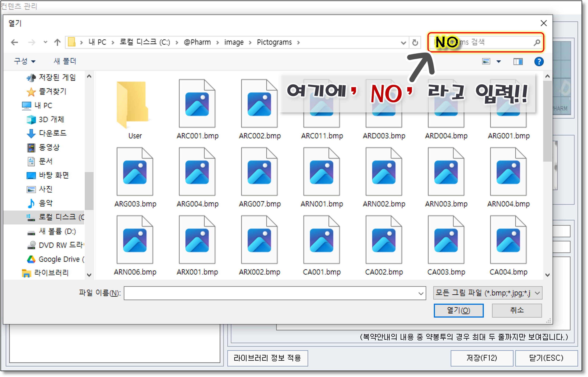Go up one folder level

pyautogui.click(x=57, y=42)
